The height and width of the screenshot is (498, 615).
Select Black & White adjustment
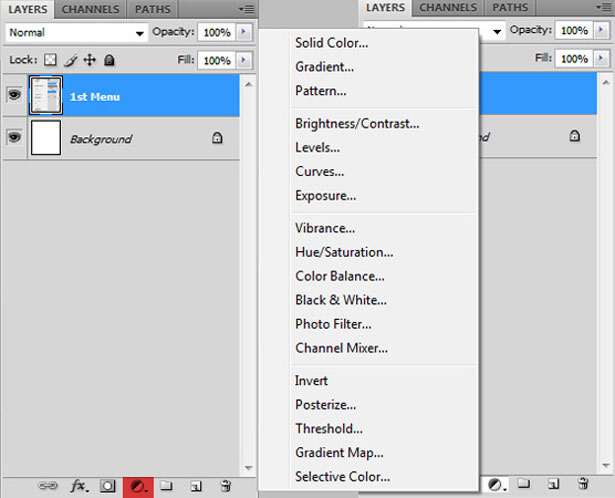(x=340, y=300)
